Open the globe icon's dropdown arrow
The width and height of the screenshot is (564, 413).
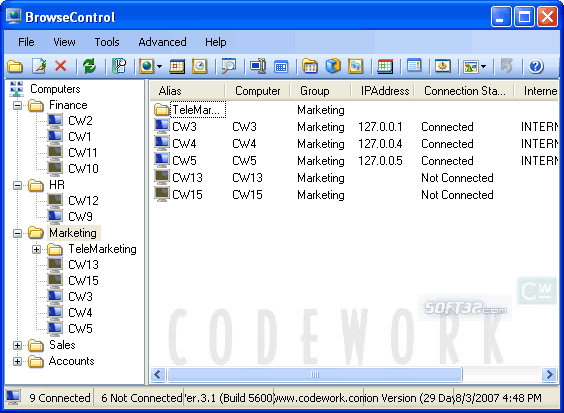coord(159,67)
